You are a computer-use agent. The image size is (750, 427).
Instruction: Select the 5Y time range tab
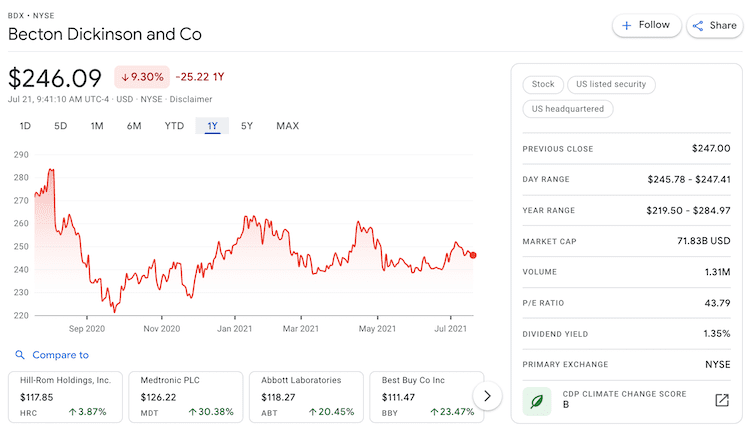[247, 126]
